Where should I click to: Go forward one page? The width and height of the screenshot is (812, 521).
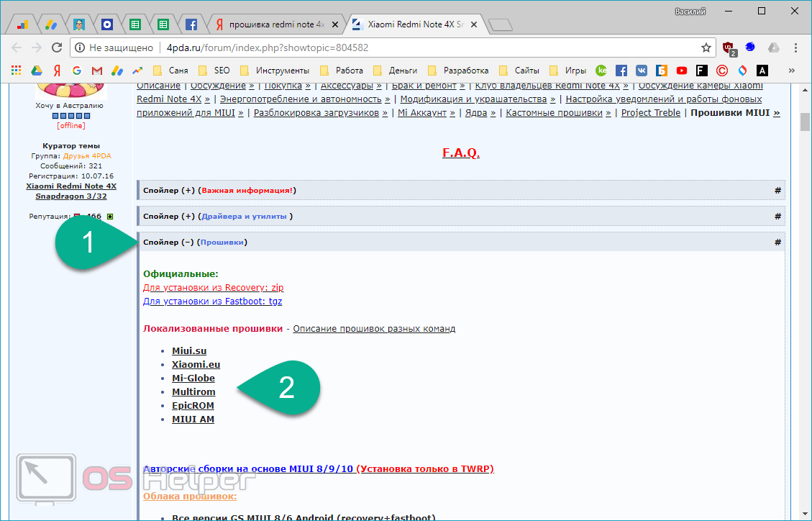(36, 47)
